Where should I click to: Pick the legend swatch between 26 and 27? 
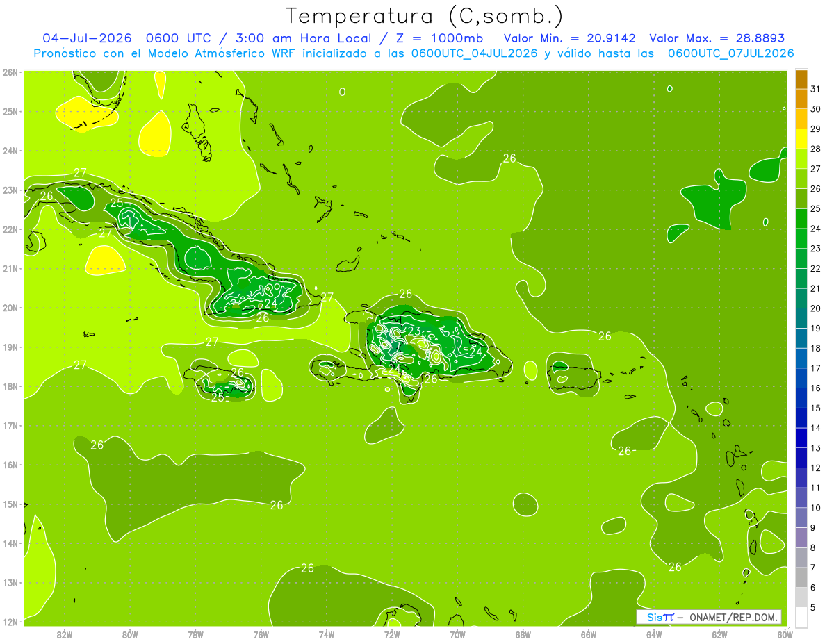pyautogui.click(x=801, y=179)
